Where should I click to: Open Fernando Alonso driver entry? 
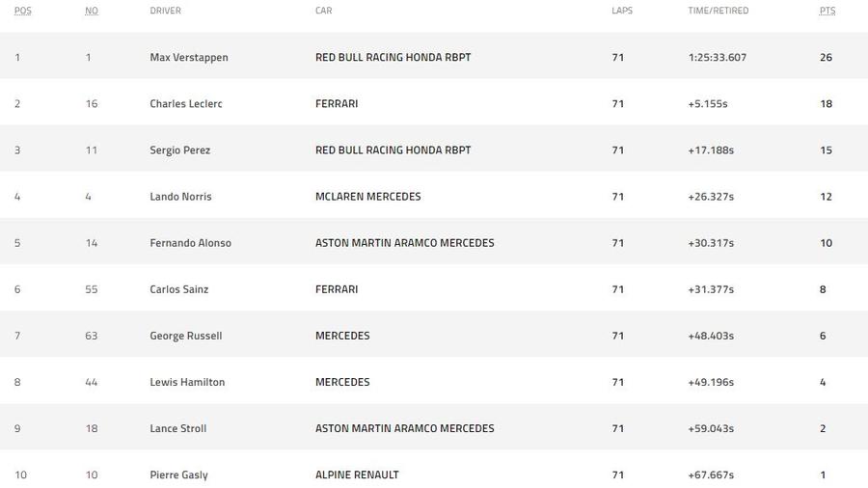190,243
